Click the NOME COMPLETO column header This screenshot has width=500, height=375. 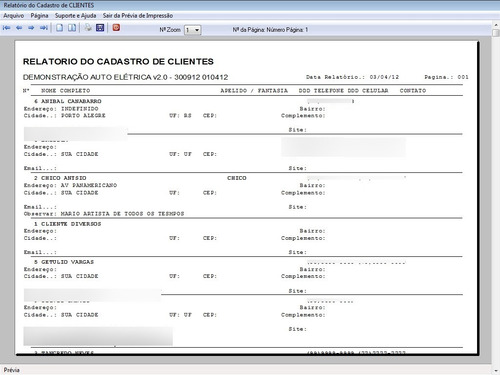click(x=66, y=91)
